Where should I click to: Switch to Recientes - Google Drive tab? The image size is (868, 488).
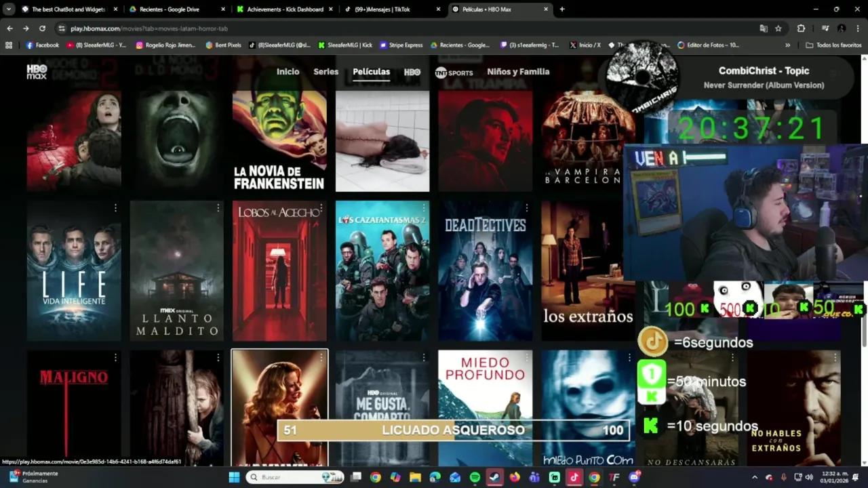coord(175,9)
